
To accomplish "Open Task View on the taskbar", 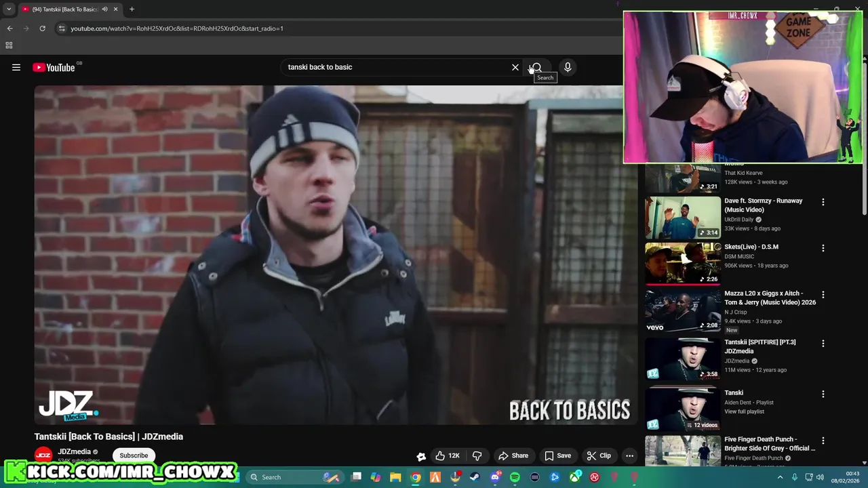I will [x=356, y=477].
